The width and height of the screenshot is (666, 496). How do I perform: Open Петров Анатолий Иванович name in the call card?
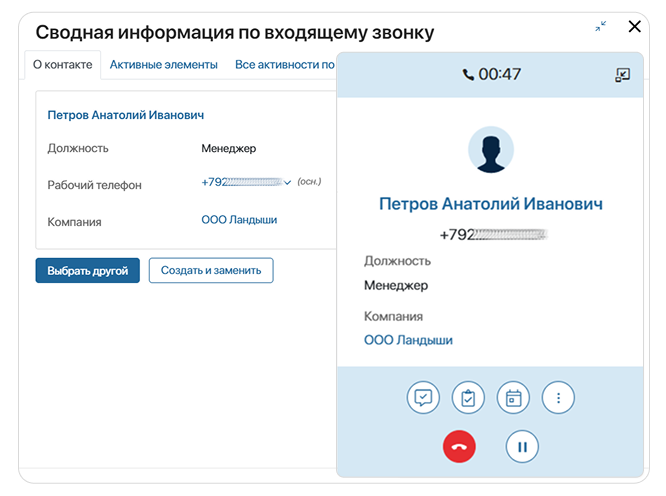[491, 204]
